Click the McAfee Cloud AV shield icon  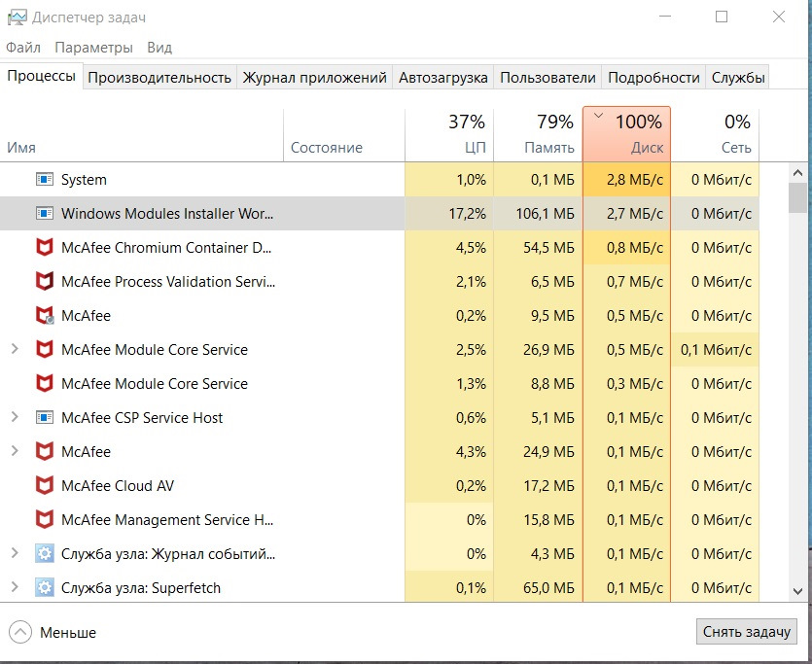[45, 486]
